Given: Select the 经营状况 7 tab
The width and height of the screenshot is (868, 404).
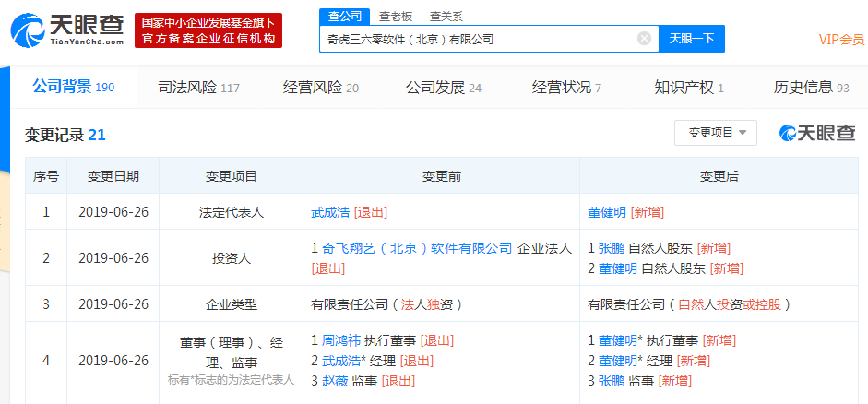Looking at the screenshot, I should point(566,88).
